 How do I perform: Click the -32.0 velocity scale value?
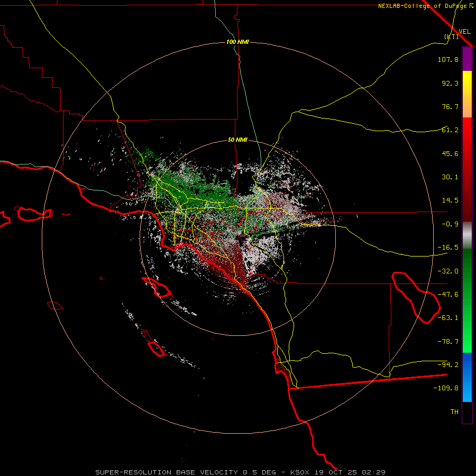[448, 271]
